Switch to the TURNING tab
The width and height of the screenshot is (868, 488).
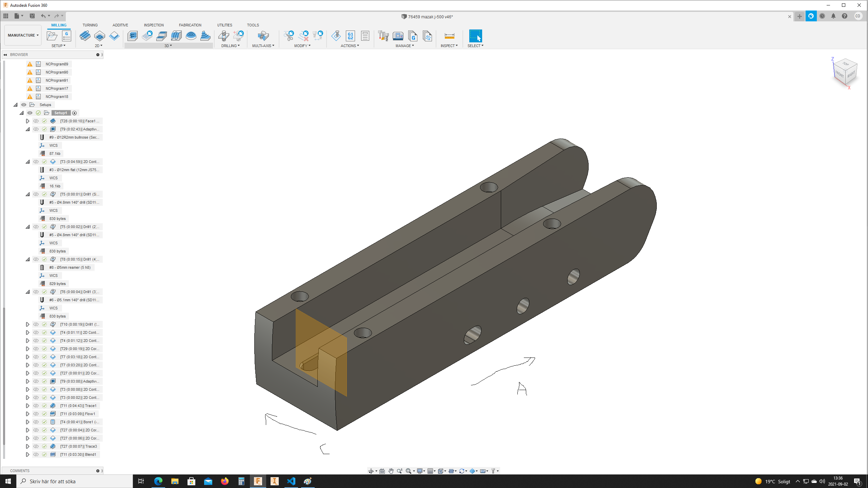[x=90, y=25]
